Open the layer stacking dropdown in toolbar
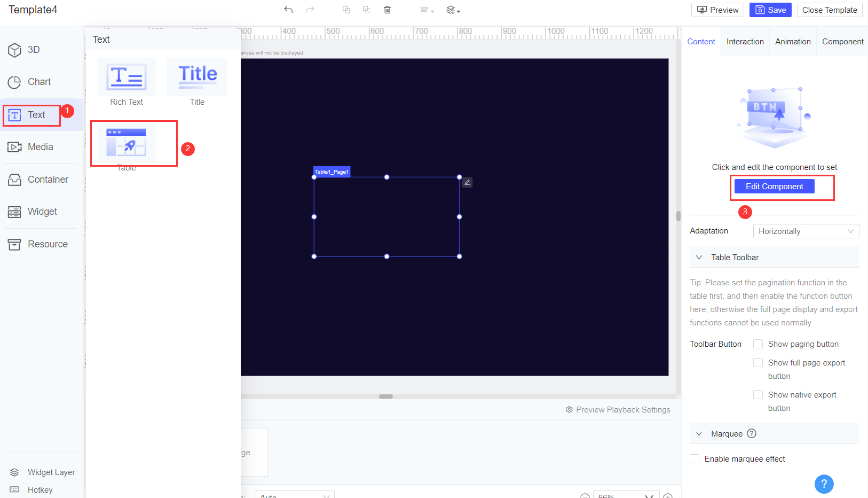 click(453, 10)
